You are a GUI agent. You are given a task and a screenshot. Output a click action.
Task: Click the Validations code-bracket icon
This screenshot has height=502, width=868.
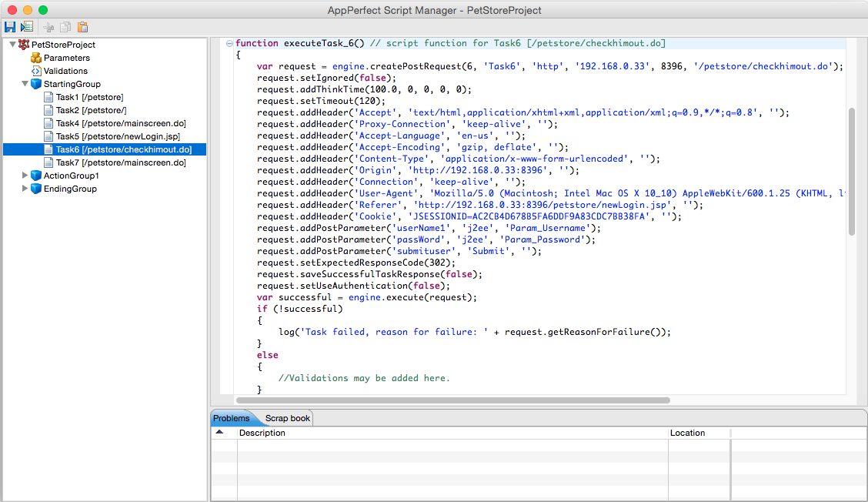[36, 71]
